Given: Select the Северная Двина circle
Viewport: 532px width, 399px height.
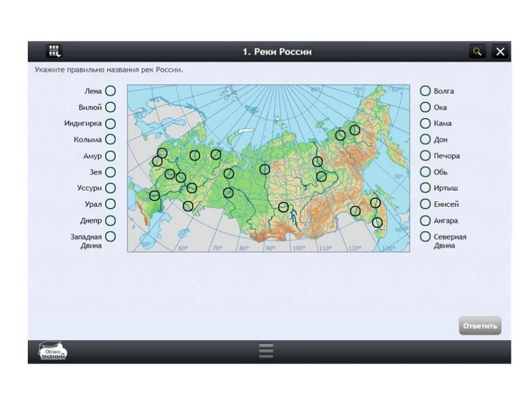Looking at the screenshot, I should 425,237.
